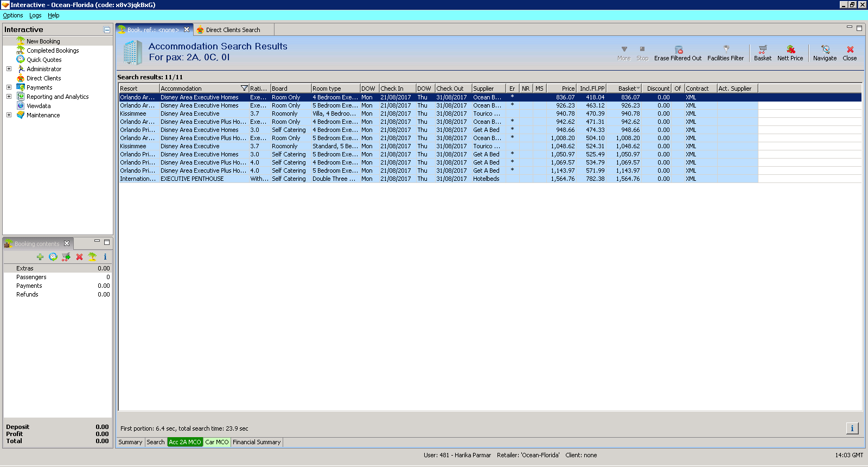
Task: Switch to the Summary tab
Action: [x=130, y=442]
